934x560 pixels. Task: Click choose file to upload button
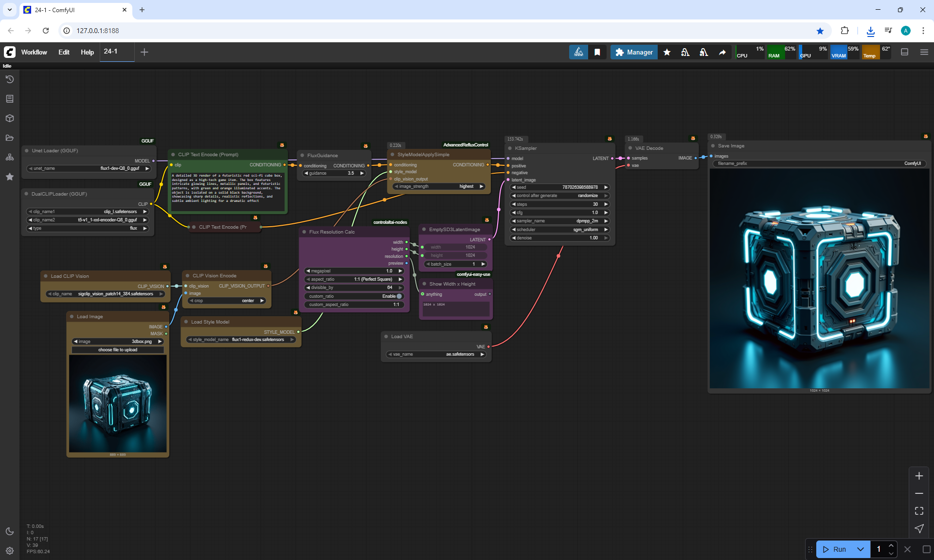click(x=118, y=350)
